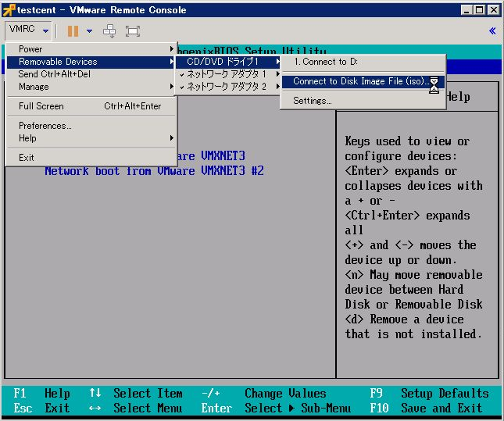Select 1. Connect to D: option

coord(326,62)
